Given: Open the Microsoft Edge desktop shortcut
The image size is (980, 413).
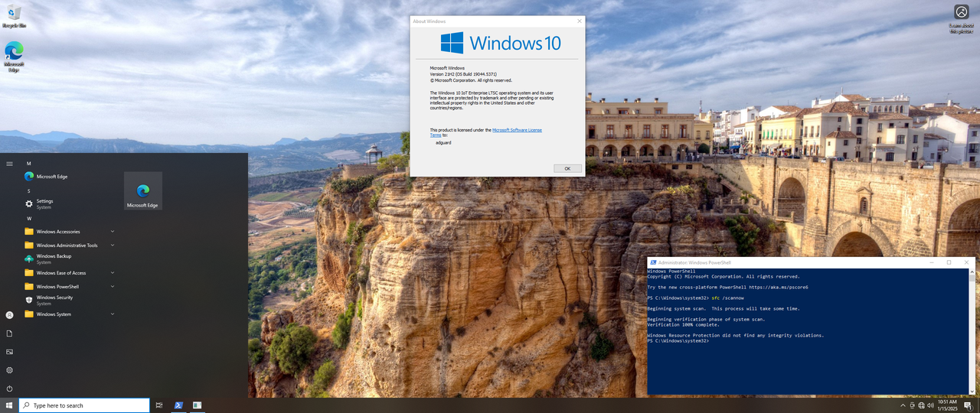Looking at the screenshot, I should tap(14, 56).
